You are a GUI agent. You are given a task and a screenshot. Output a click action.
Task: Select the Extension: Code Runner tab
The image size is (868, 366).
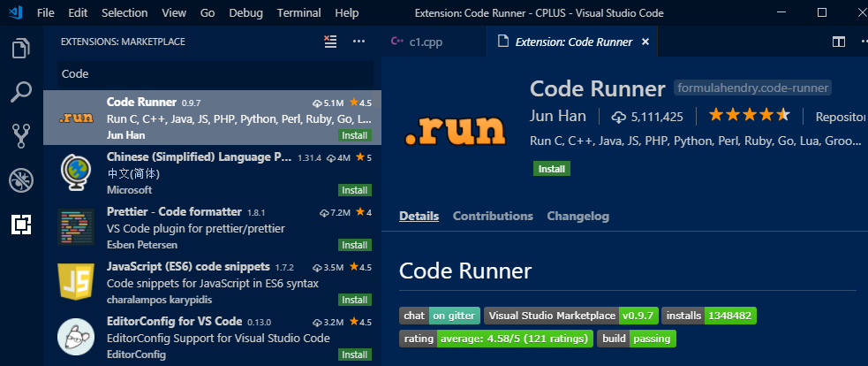(x=573, y=42)
